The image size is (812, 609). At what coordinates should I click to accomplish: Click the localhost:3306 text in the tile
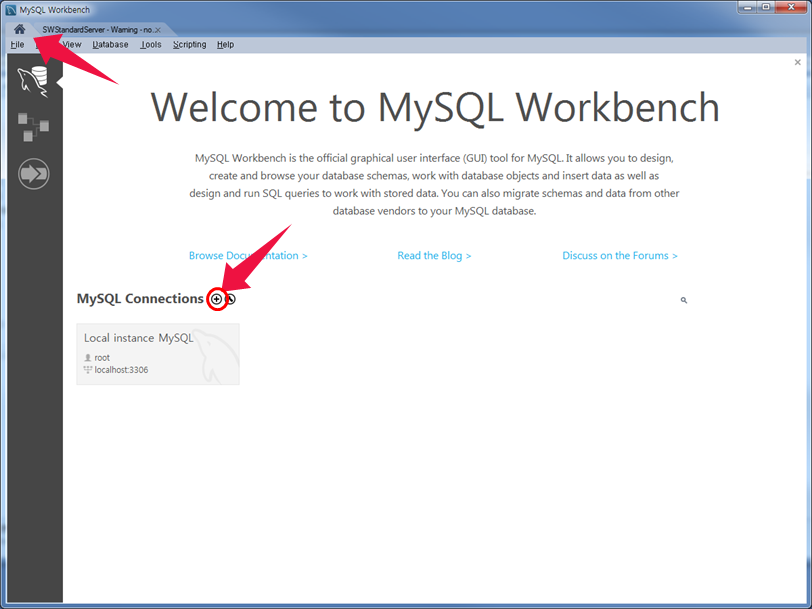[121, 370]
